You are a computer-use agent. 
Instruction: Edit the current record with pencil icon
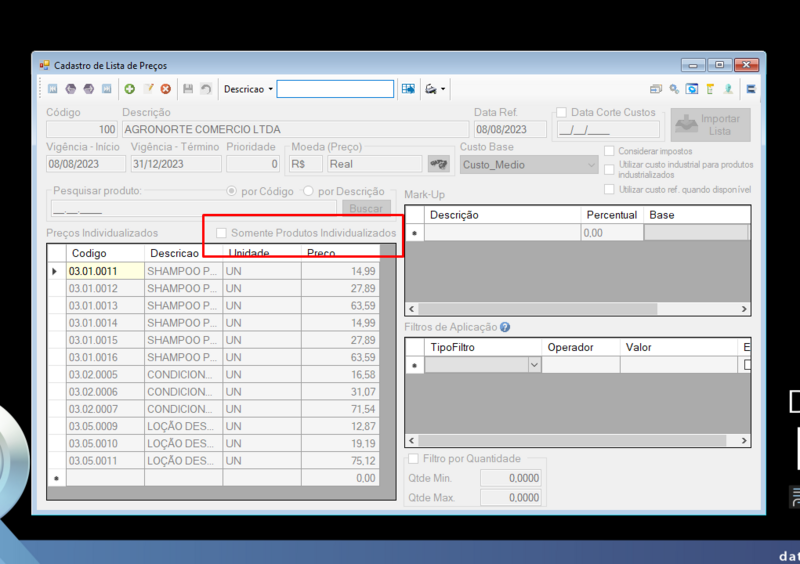148,89
